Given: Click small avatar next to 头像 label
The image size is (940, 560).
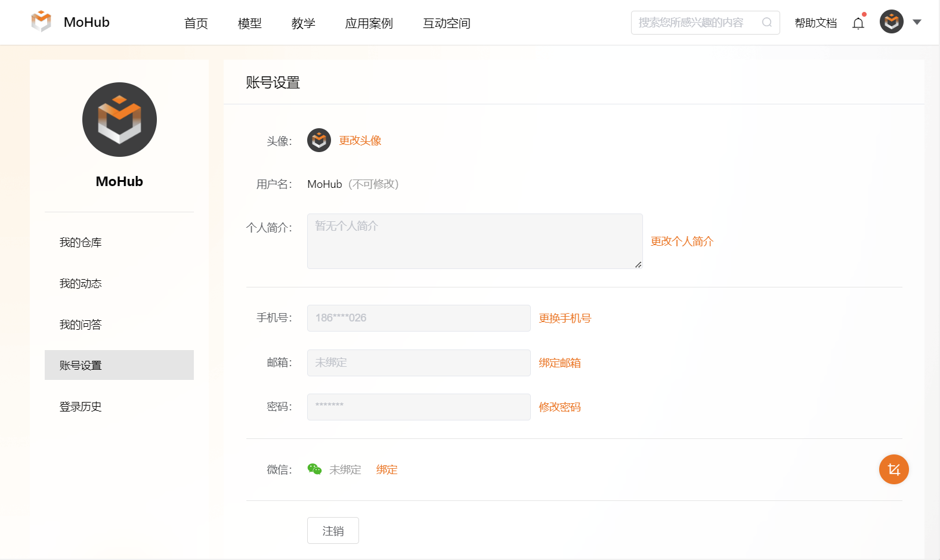Looking at the screenshot, I should pyautogui.click(x=319, y=140).
